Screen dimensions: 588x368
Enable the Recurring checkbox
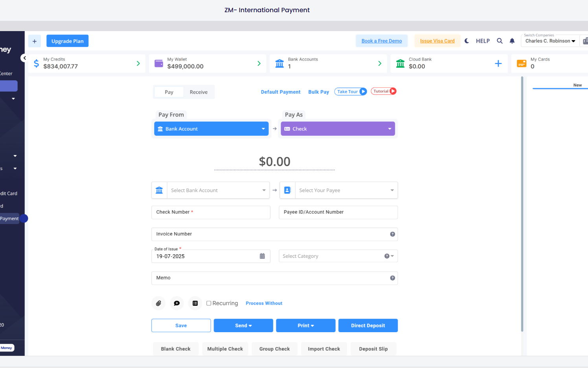(209, 303)
